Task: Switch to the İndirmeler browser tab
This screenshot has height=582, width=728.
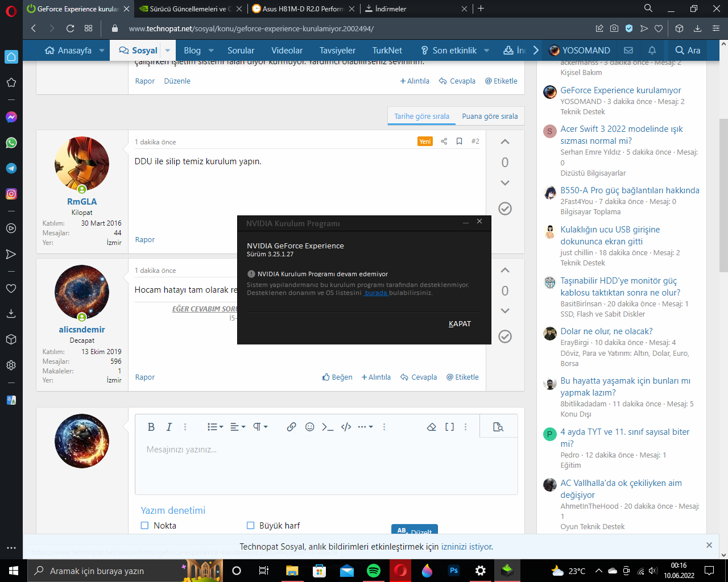Action: pos(417,9)
